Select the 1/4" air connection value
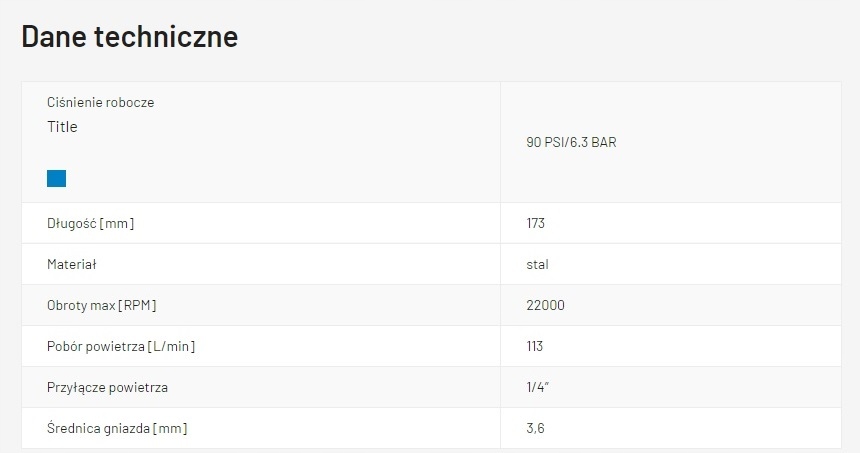The image size is (860, 453). (x=537, y=387)
